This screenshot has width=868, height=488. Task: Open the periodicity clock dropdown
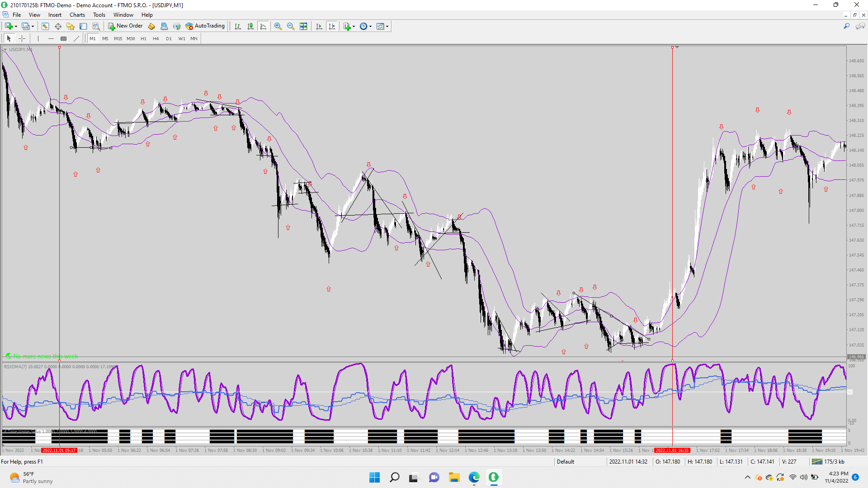coord(370,26)
